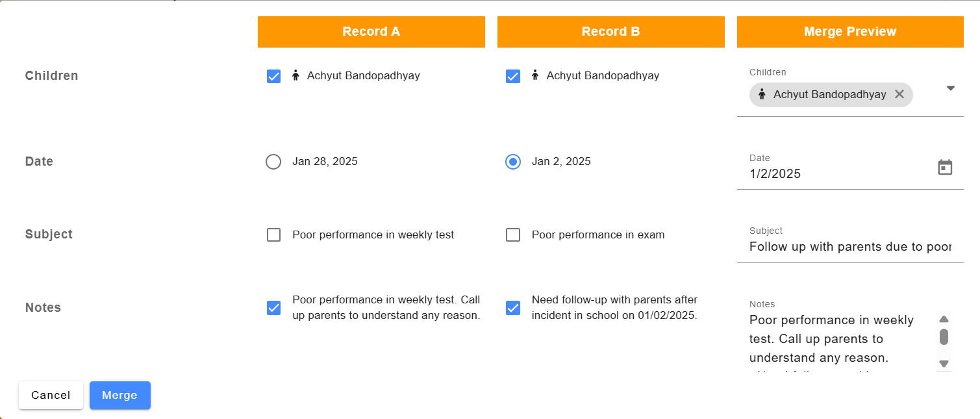Select the Jan 28, 2025 radio button
The width and height of the screenshot is (980, 419).
273,161
